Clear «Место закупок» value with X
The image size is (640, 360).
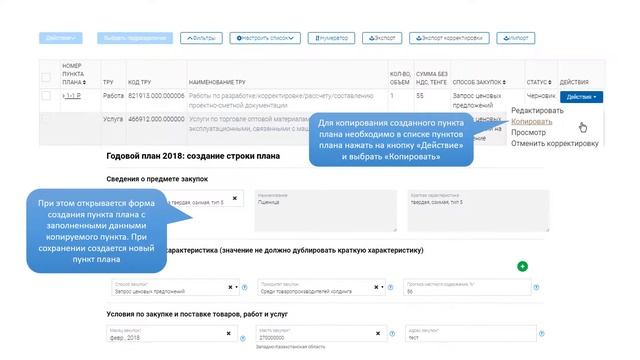[x=378, y=333]
